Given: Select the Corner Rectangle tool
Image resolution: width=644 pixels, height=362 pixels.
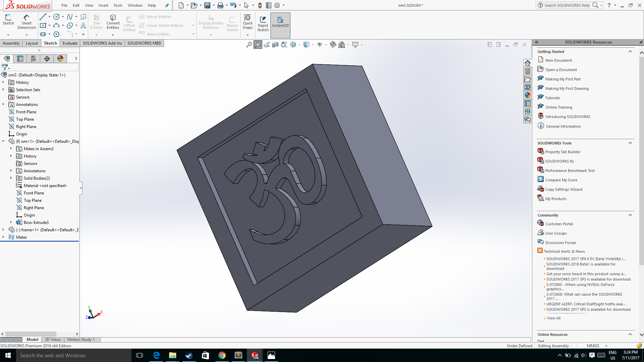Looking at the screenshot, I should 43,25.
